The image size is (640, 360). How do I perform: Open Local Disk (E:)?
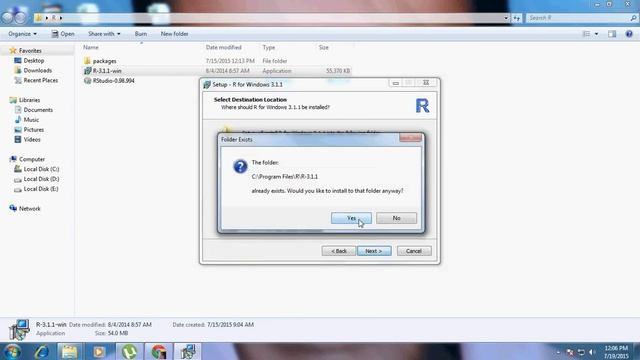pos(41,189)
